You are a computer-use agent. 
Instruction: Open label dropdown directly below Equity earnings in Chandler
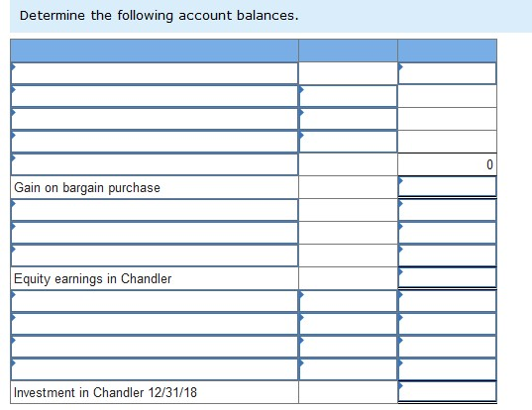point(155,301)
